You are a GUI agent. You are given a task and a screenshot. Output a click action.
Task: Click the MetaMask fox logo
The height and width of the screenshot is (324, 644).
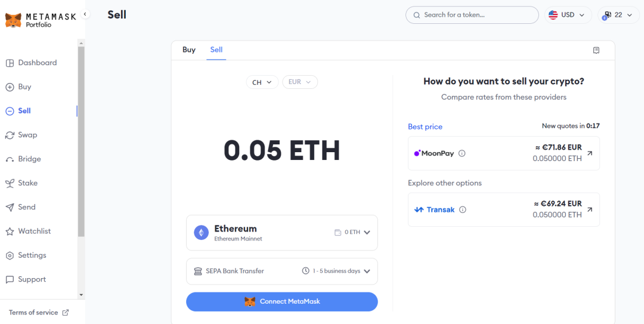coord(13,20)
